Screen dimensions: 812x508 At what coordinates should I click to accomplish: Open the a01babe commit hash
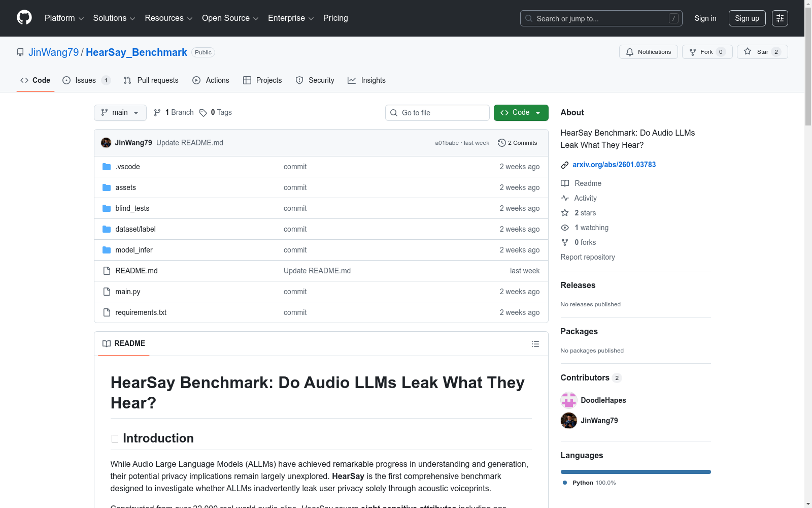coord(447,143)
